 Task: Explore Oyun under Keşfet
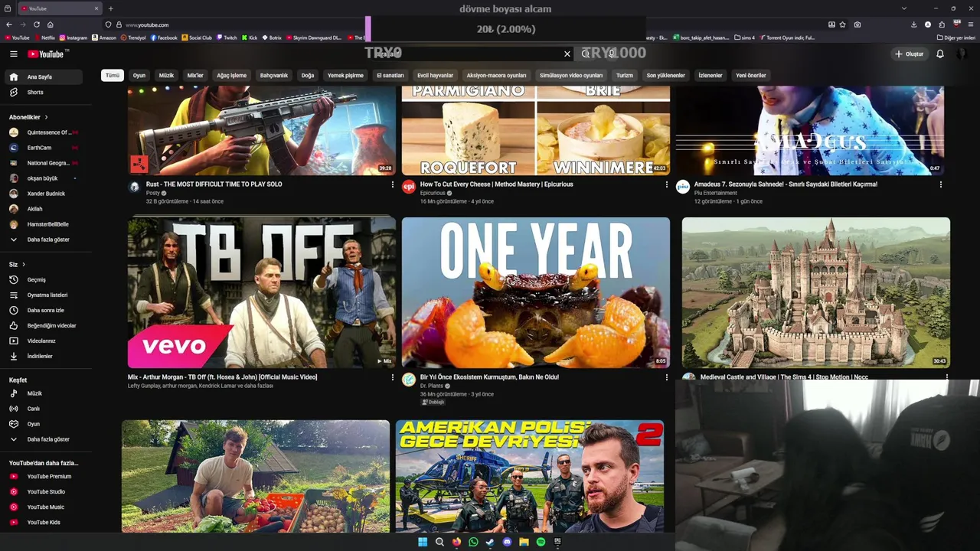coord(43,424)
